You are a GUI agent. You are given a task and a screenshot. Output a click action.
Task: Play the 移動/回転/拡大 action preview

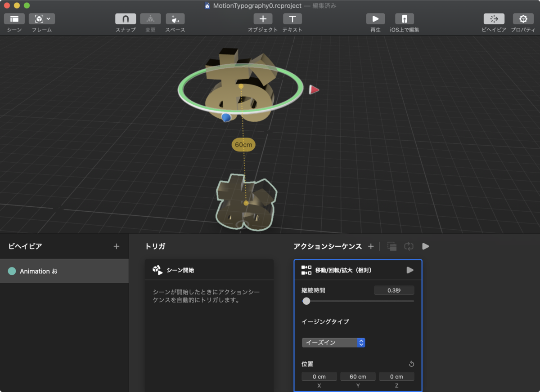click(409, 270)
